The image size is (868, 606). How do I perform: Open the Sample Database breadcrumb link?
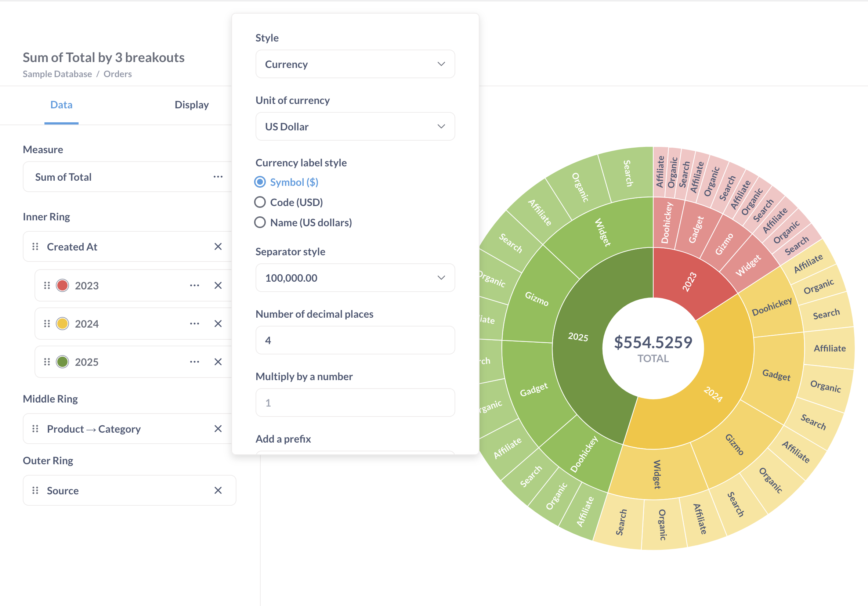57,74
